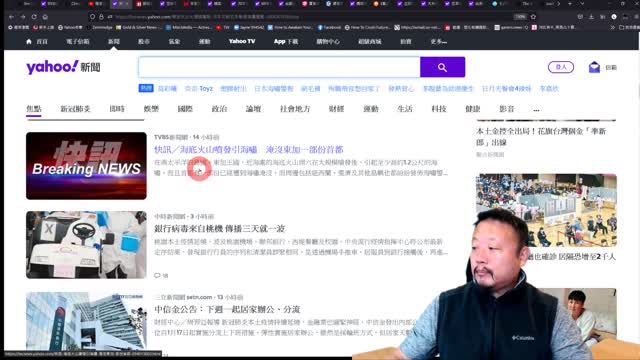Image resolution: width=640 pixels, height=360 pixels.
Task: Select the 焦點 news tab
Action: coord(33,109)
